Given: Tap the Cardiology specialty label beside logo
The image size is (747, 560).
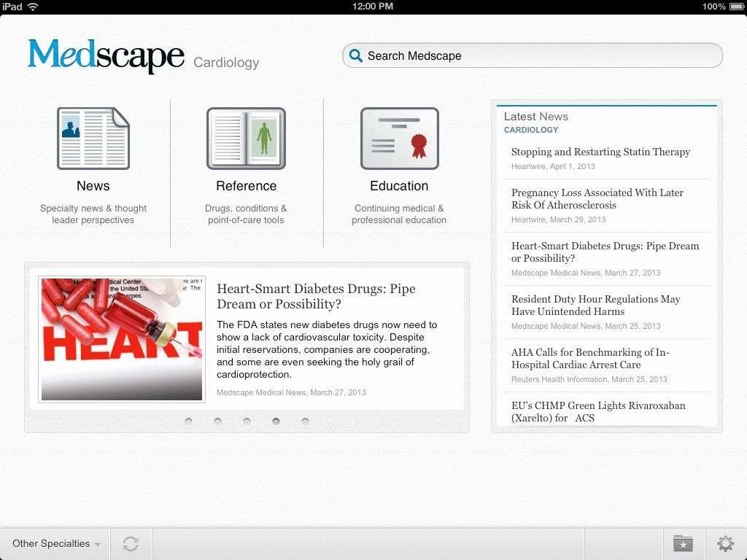Looking at the screenshot, I should (226, 63).
